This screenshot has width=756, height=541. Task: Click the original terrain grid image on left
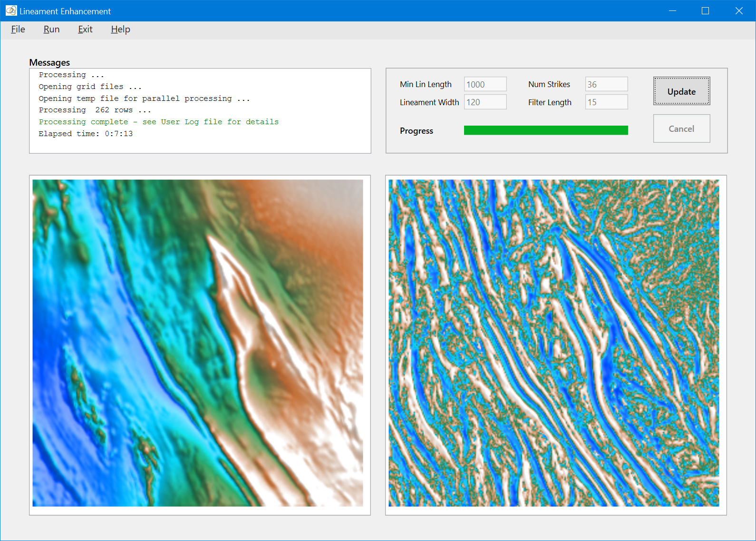click(x=198, y=343)
